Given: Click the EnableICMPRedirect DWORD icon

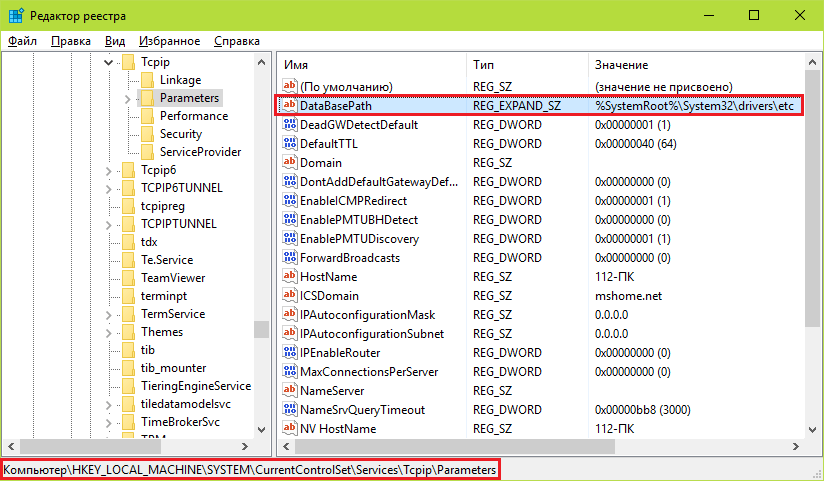Looking at the screenshot, I should (x=290, y=201).
